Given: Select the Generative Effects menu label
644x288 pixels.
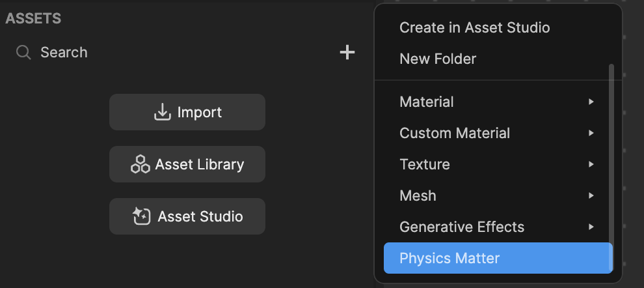Looking at the screenshot, I should pyautogui.click(x=462, y=227).
